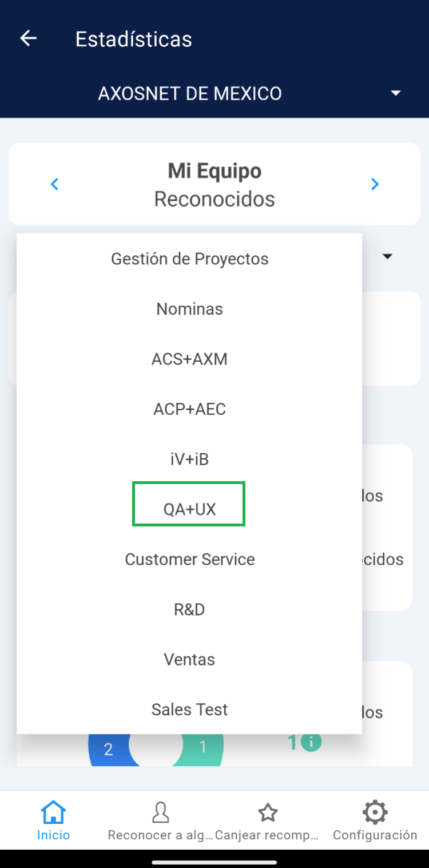Choose QA+UX from the list
This screenshot has width=429, height=868.
click(189, 509)
